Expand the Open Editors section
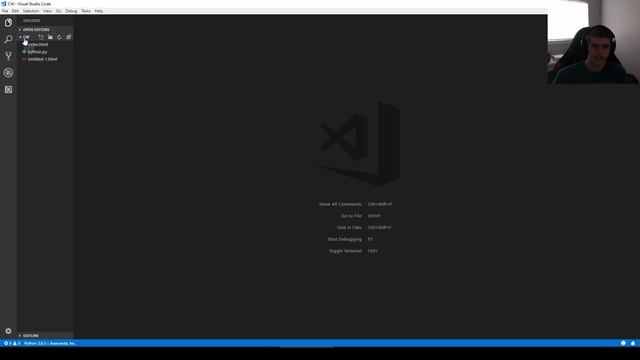640x360 pixels. pos(45,30)
